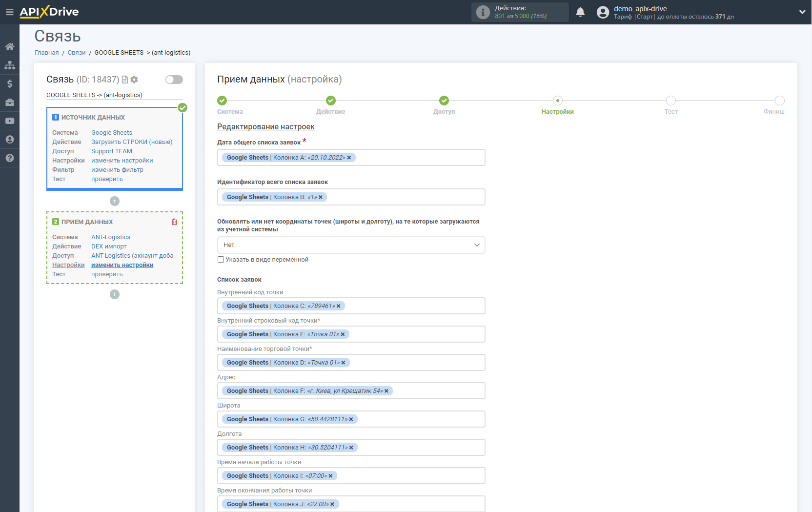This screenshot has height=512, width=812.
Task: Click 'ANT-Logistics (аккаунт' access link
Action: [133, 256]
